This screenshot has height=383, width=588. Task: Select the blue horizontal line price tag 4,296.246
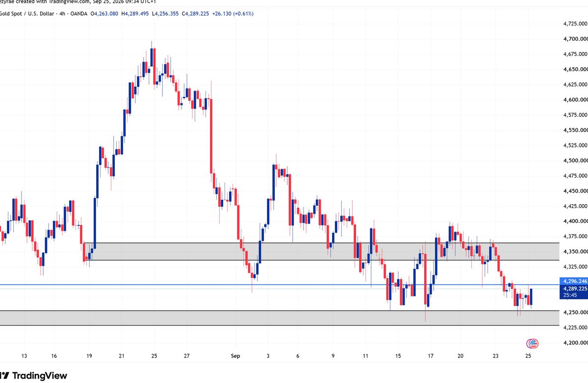click(574, 281)
